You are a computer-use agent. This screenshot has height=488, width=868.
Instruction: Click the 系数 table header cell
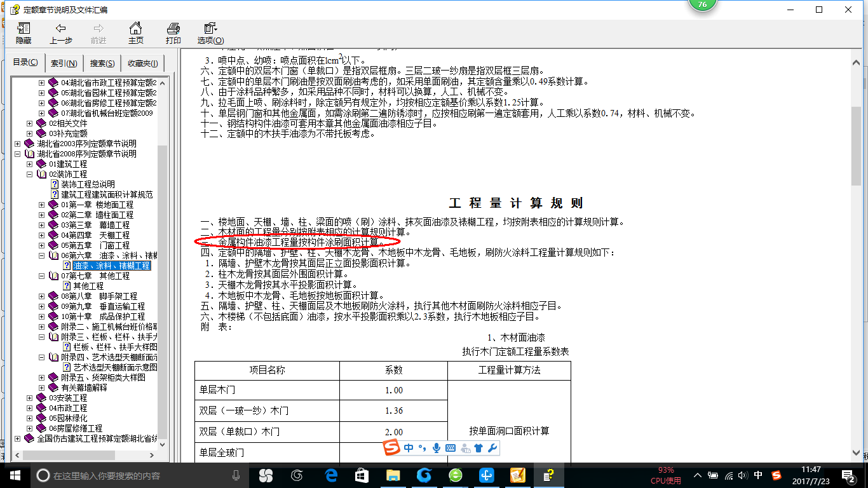click(394, 370)
